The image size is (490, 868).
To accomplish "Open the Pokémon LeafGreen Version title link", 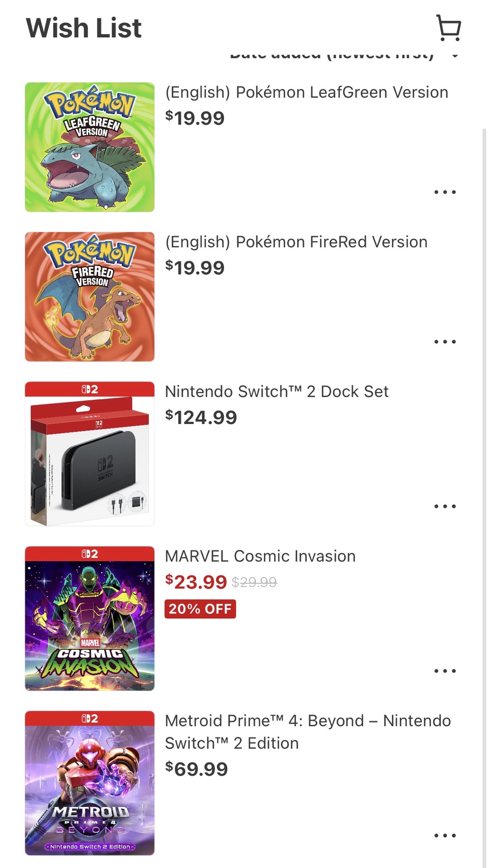I will (306, 92).
